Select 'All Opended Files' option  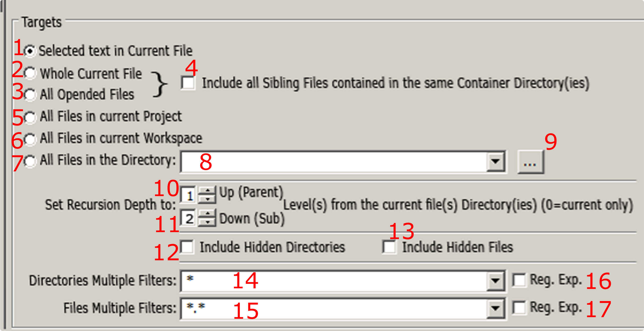(30, 94)
